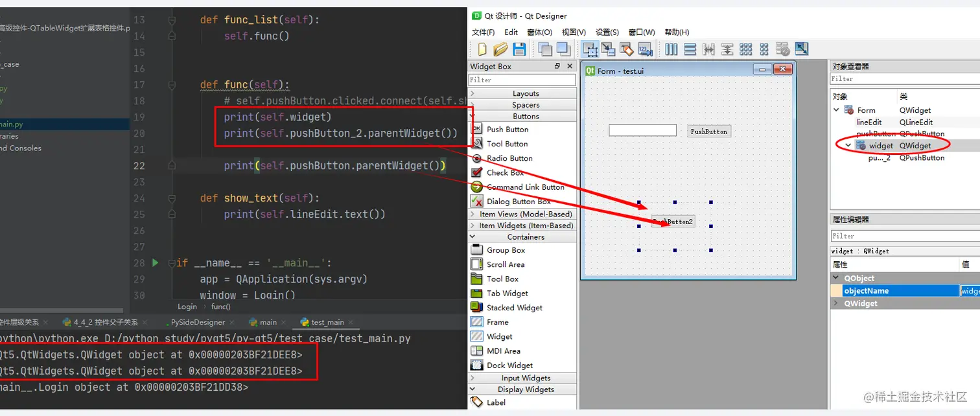Viewport: 980px width, 416px height.
Task: Click the Bring to Front toolbar icon
Action: (x=563, y=49)
